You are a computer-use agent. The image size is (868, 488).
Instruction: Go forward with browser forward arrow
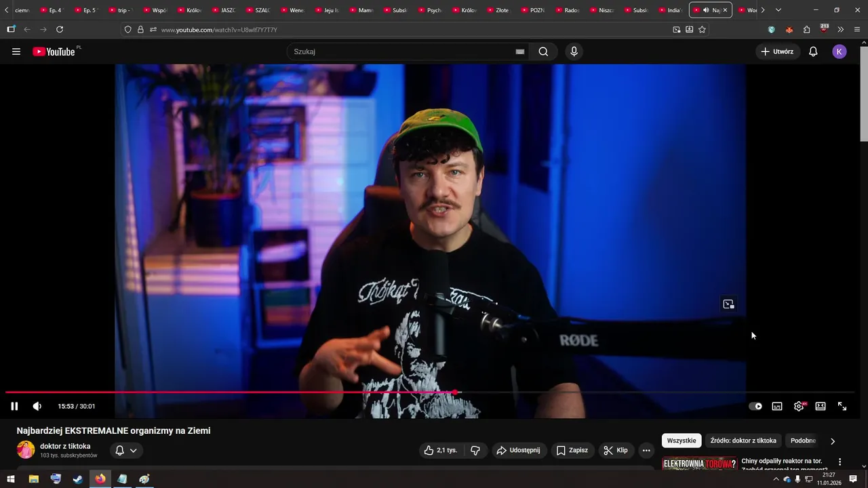(x=43, y=29)
